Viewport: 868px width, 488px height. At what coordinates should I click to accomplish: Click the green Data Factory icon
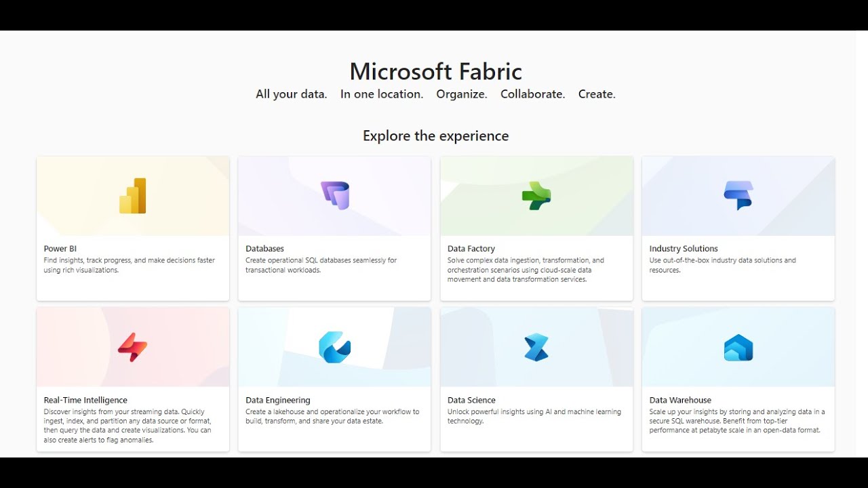coord(536,196)
